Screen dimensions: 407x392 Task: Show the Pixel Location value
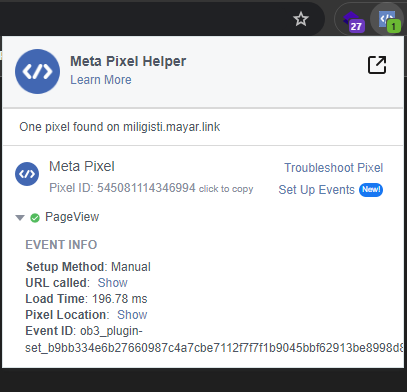click(132, 315)
